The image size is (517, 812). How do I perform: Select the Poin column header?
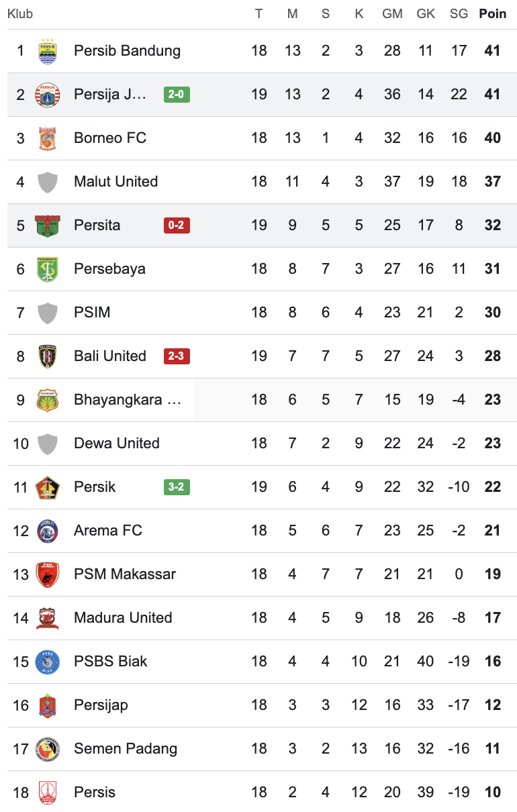tap(492, 14)
